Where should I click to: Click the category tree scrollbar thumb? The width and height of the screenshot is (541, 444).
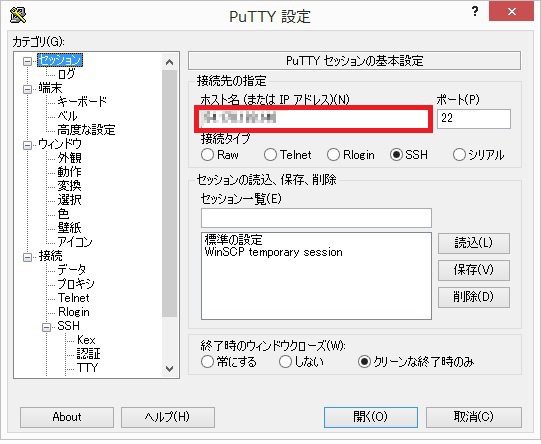169,193
